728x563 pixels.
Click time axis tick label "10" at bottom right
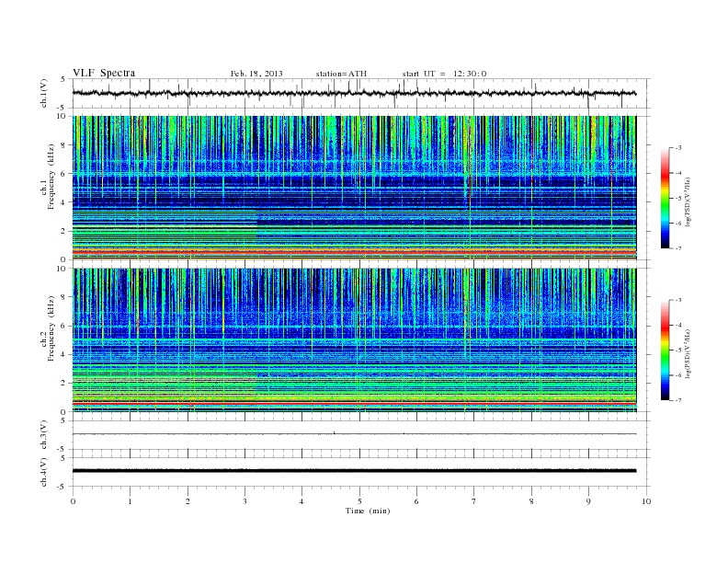(646, 501)
